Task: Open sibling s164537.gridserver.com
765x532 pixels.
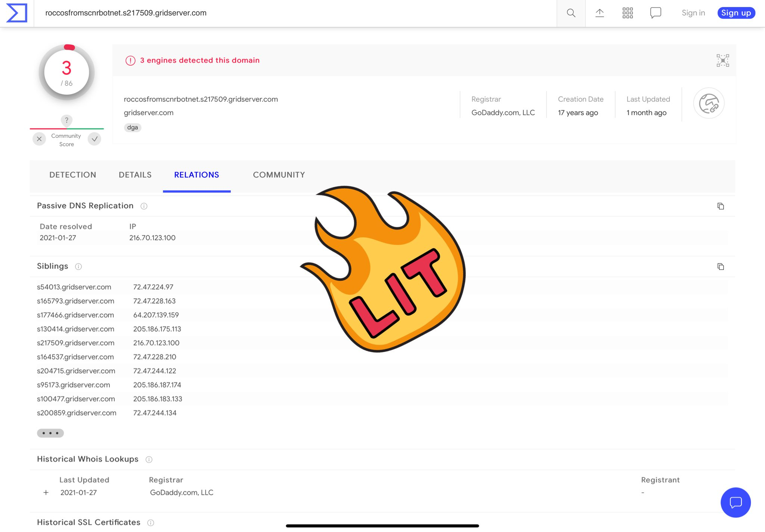Action: [x=75, y=357]
